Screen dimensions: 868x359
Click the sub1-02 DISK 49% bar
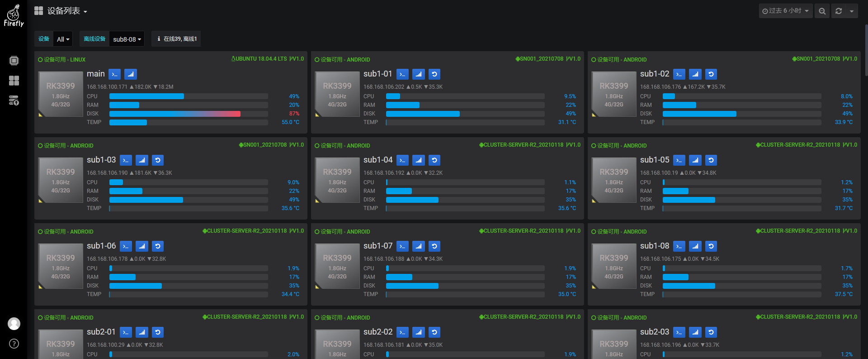click(742, 114)
